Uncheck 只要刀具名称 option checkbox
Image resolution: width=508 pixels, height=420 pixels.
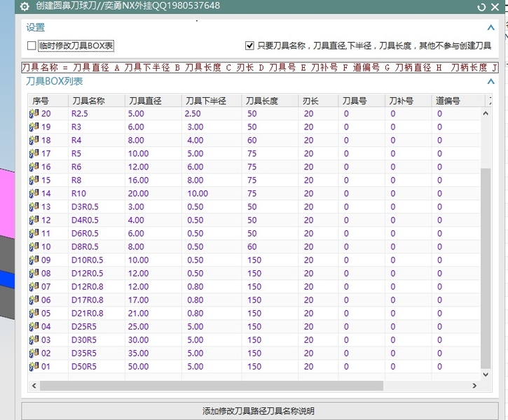(x=249, y=45)
